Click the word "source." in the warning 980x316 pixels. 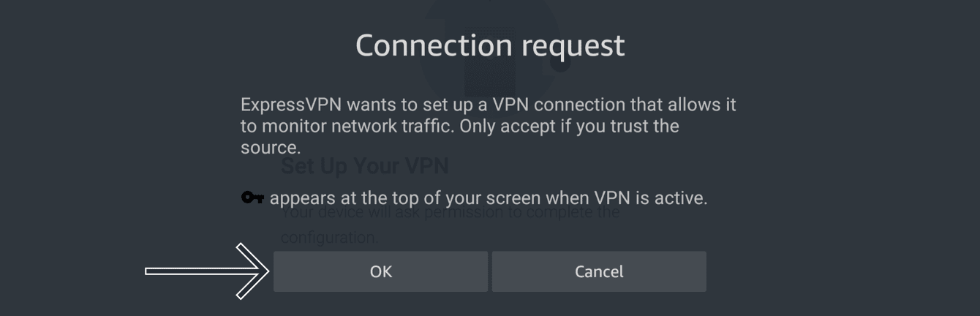tap(271, 147)
